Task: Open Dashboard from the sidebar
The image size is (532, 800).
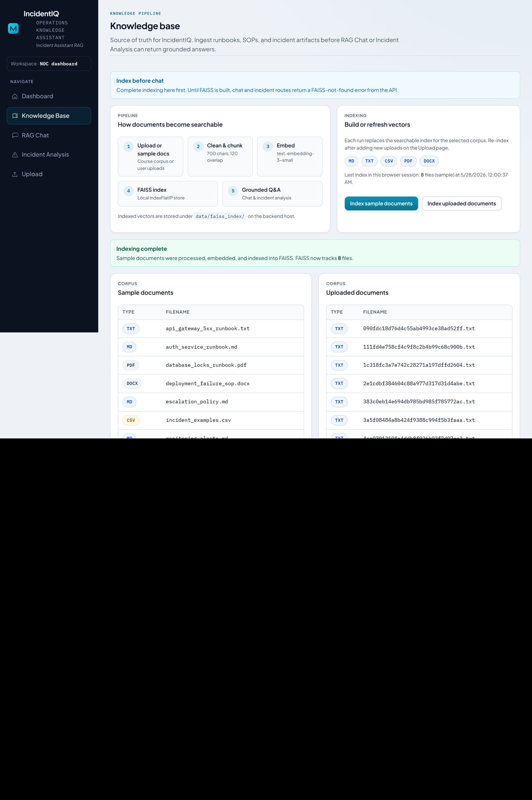Action: coord(49,96)
